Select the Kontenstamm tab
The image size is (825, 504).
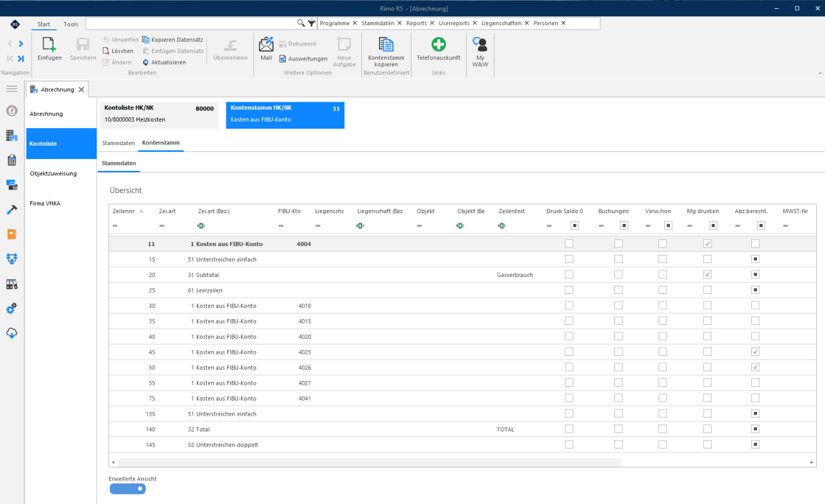click(161, 143)
